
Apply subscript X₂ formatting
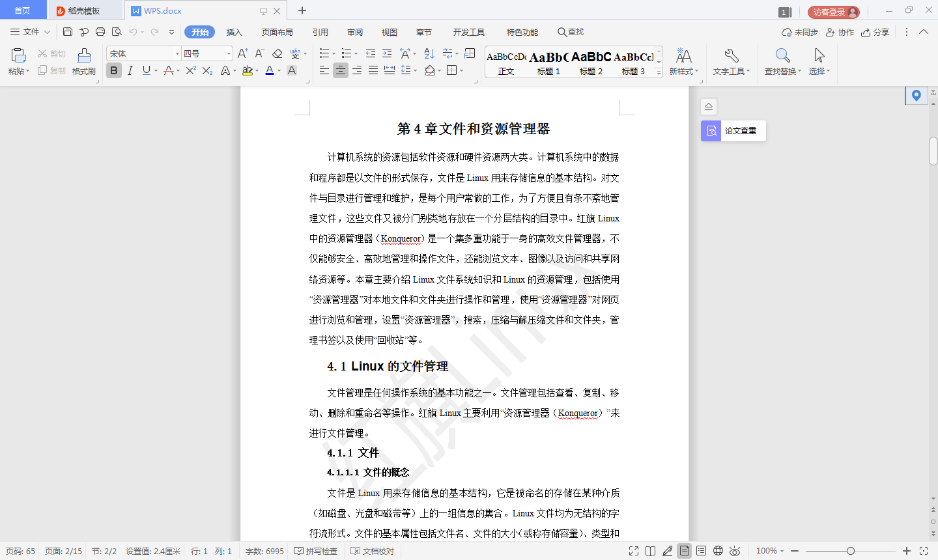(x=207, y=70)
